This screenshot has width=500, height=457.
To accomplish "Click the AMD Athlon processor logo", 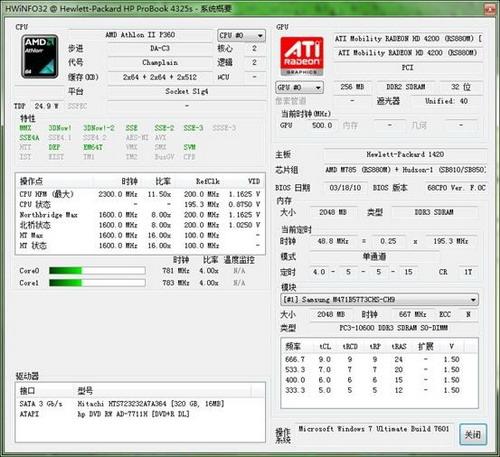I will point(40,56).
